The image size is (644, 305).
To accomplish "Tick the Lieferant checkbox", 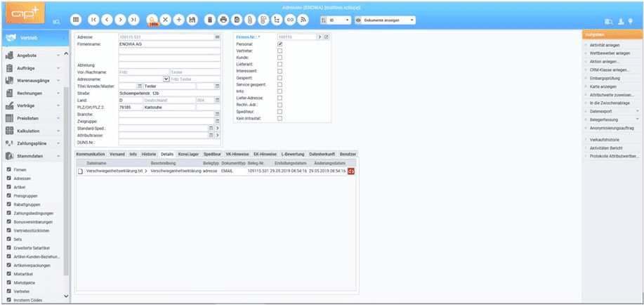I will [280, 65].
